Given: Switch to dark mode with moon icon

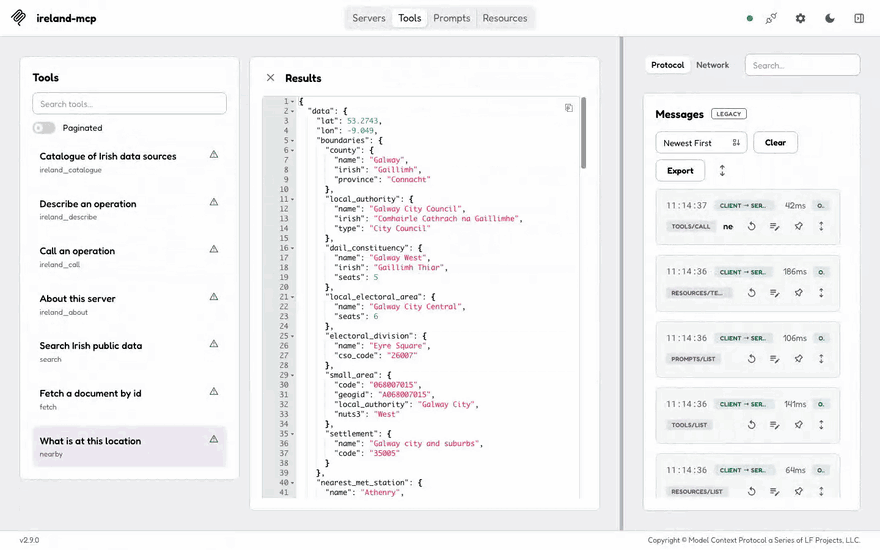Looking at the screenshot, I should [x=829, y=19].
